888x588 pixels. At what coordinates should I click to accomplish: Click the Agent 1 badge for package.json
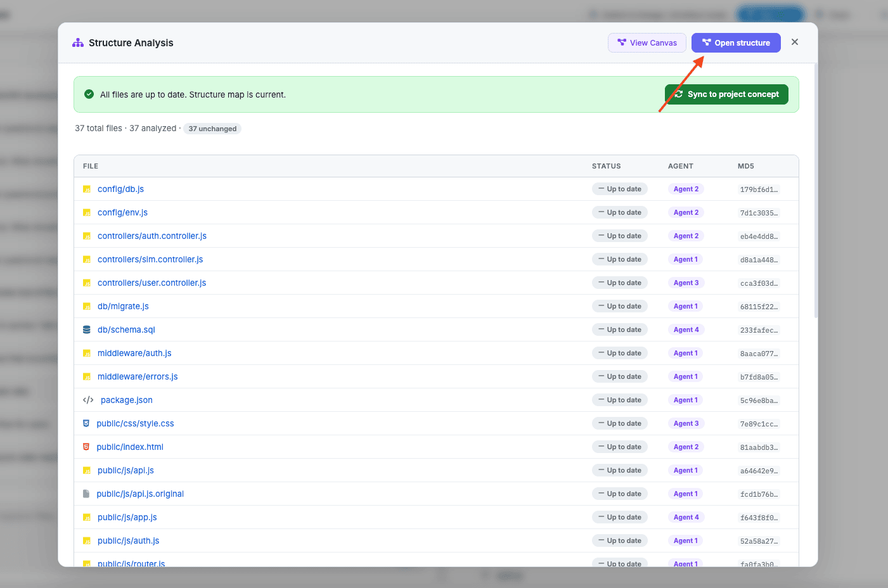coord(686,400)
